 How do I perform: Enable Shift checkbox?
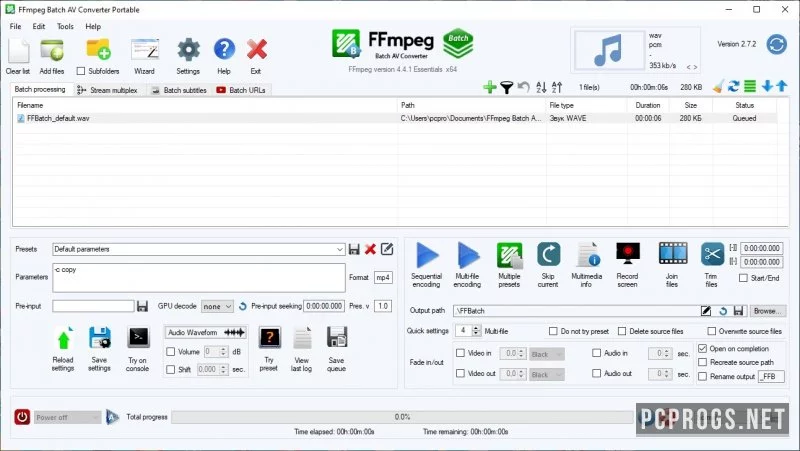pos(170,369)
